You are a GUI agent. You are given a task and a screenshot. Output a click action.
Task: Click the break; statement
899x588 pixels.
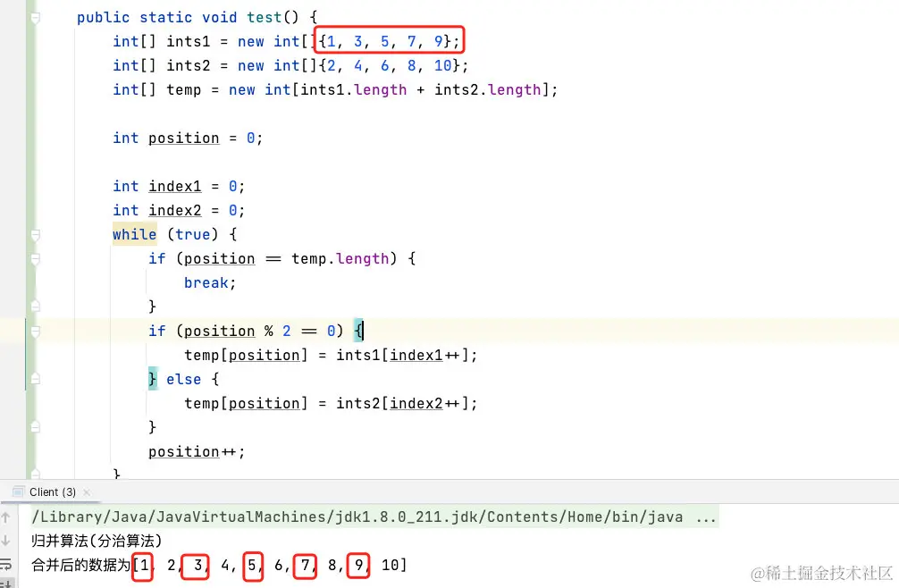tap(210, 282)
